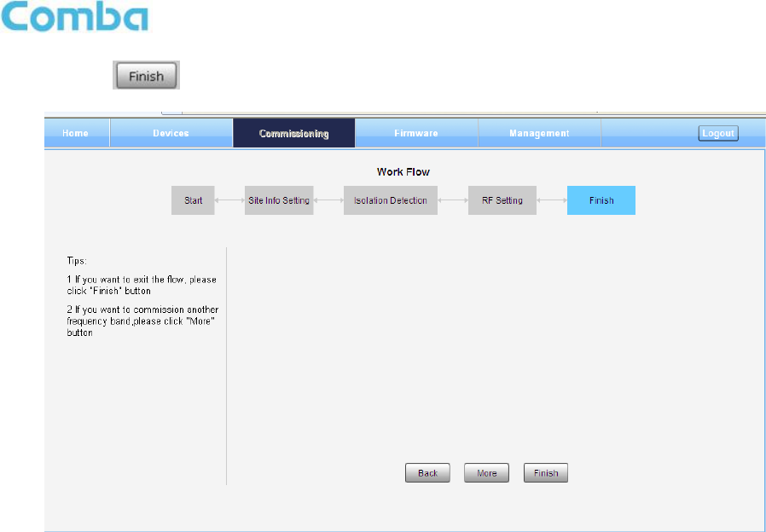
Task: Jump to the RF Setting step
Action: pyautogui.click(x=502, y=200)
